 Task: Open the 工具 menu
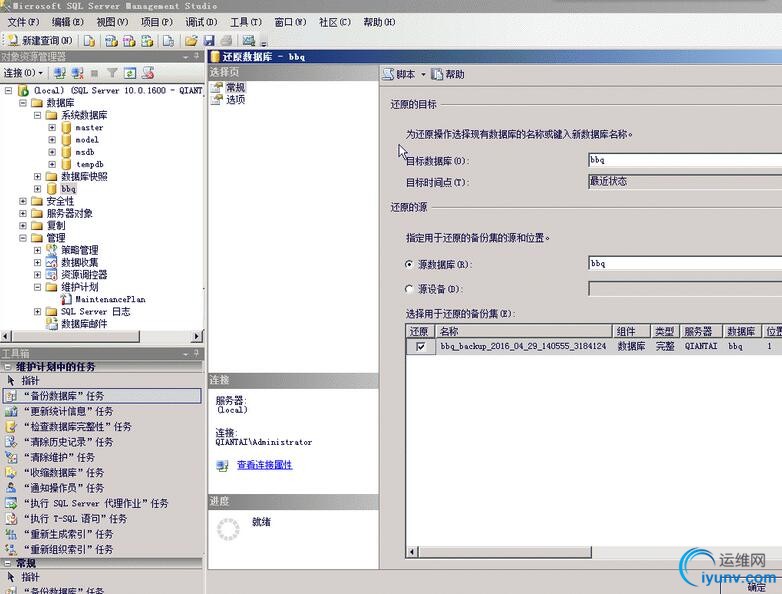click(246, 22)
